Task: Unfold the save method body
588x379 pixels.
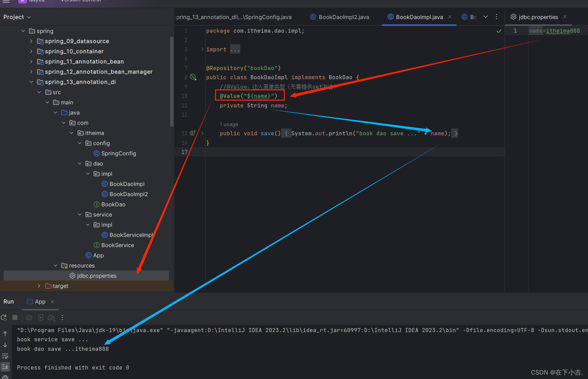Action: click(x=202, y=133)
